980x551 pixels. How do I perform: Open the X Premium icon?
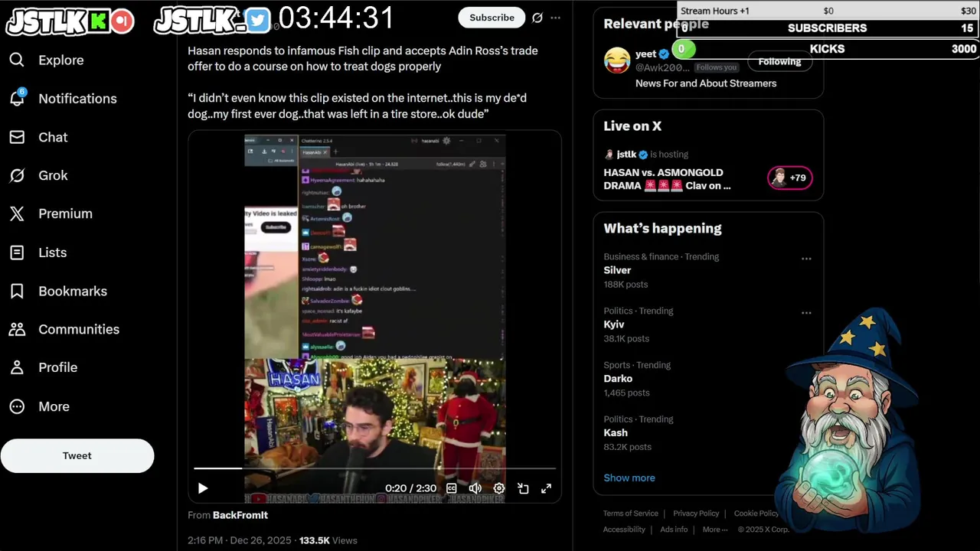click(x=17, y=214)
